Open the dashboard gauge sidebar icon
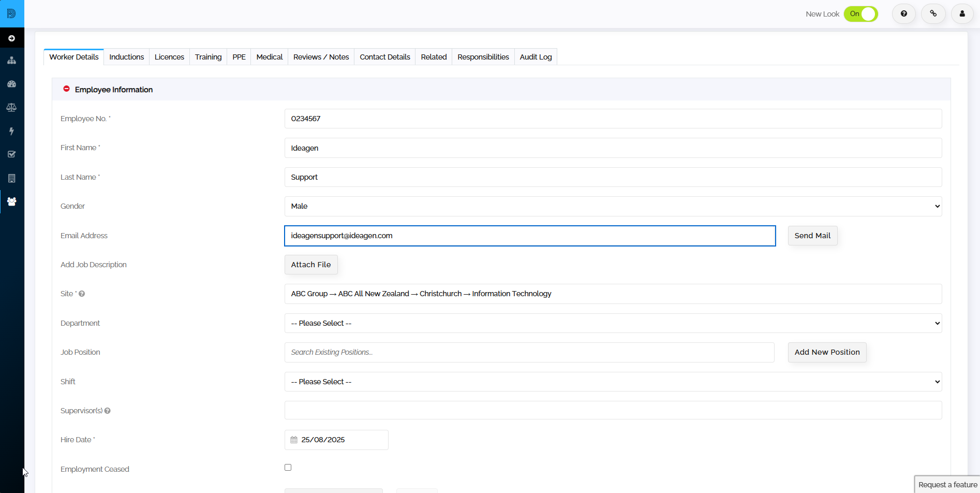Viewport: 980px width, 493px height. click(x=11, y=84)
